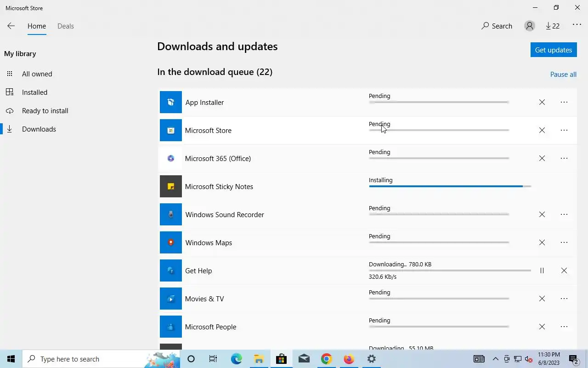Click the Windows Sound Recorder icon
The height and width of the screenshot is (368, 588).
coord(171,214)
